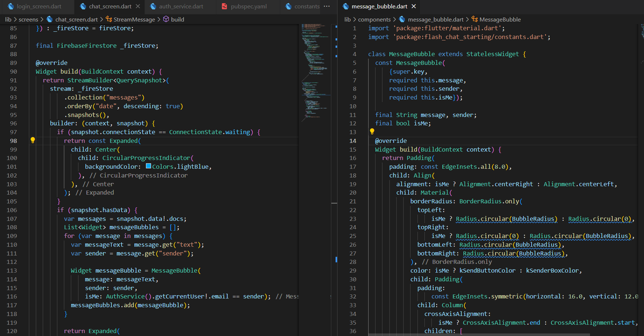Open the chat_screen.dart breadcrumb dropdown

(76, 19)
